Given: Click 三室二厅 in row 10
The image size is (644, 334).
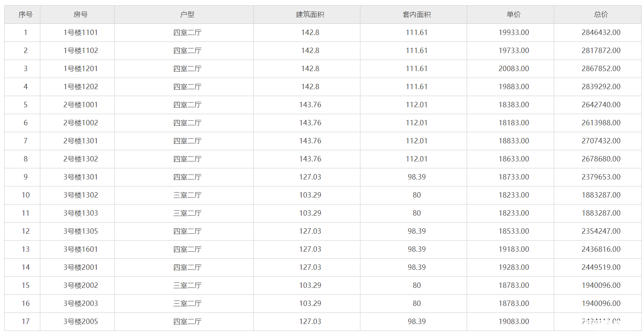Looking at the screenshot, I should [187, 195].
